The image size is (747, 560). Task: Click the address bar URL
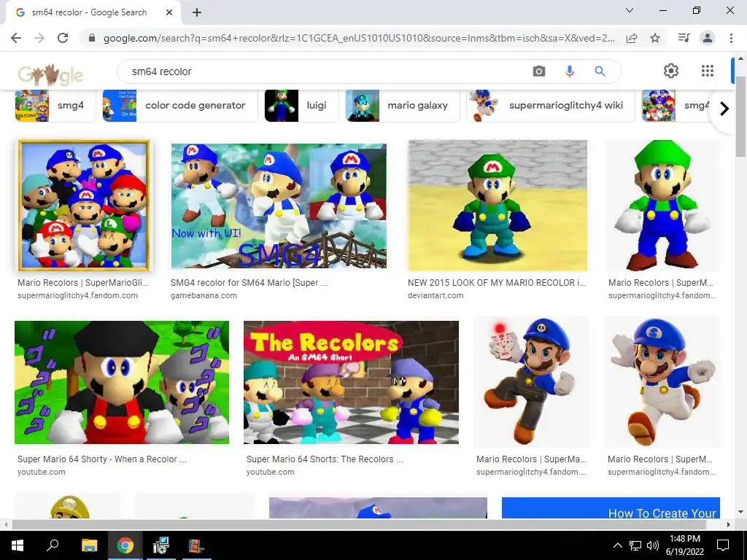(359, 38)
